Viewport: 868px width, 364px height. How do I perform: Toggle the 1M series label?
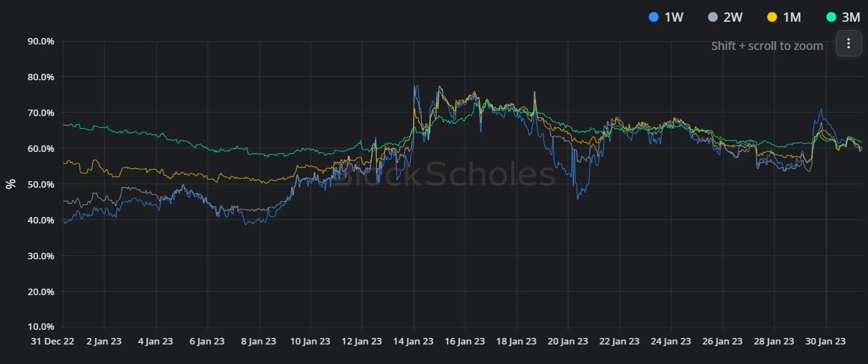coord(792,17)
